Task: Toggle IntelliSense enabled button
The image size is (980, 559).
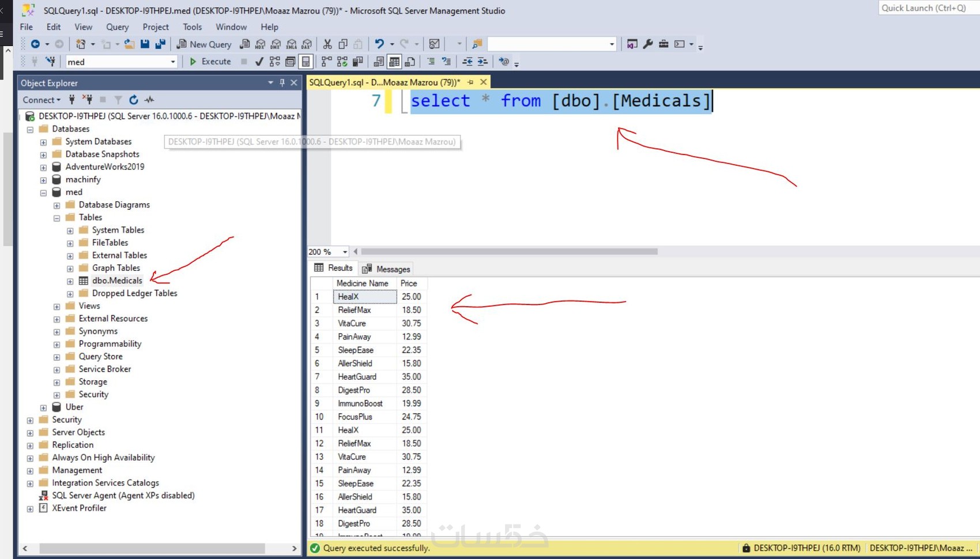Action: [x=306, y=62]
